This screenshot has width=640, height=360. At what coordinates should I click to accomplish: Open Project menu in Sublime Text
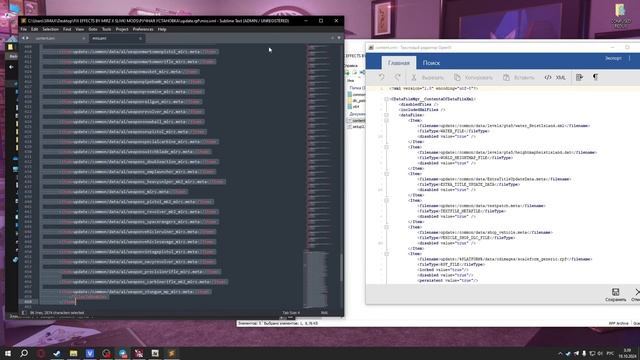tap(122, 29)
